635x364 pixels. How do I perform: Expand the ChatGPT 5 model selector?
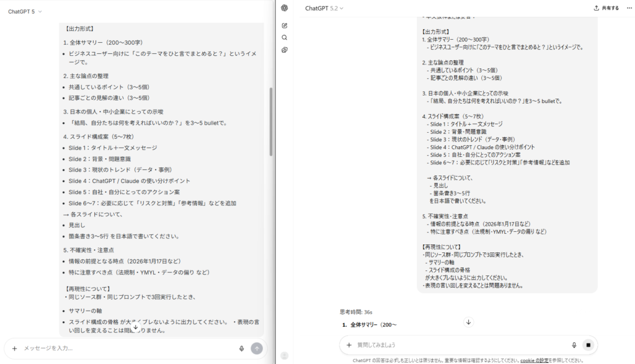coord(25,11)
